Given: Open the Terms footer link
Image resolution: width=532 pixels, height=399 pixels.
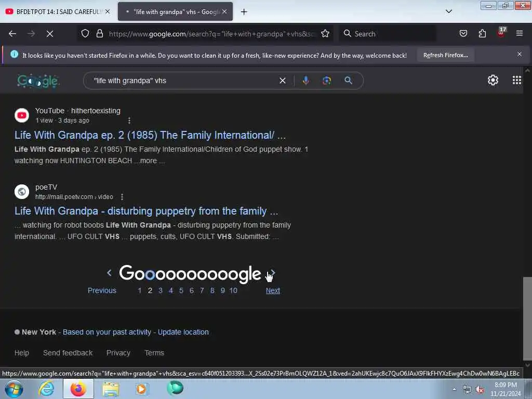Looking at the screenshot, I should pos(154,353).
